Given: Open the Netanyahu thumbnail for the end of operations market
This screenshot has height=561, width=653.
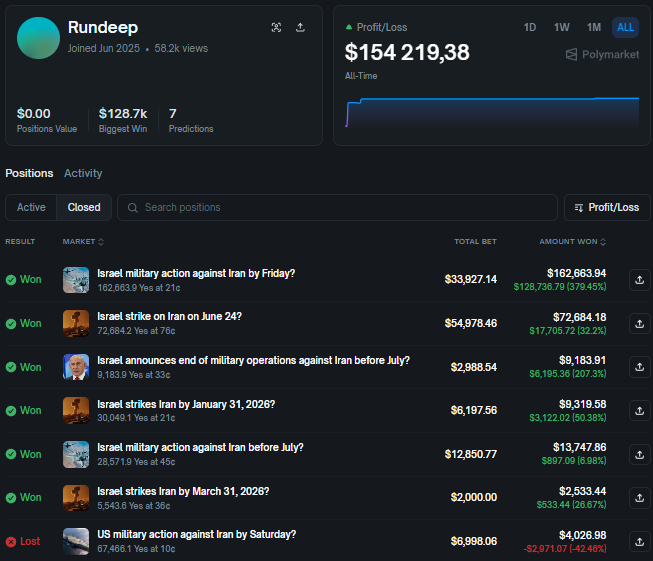Looking at the screenshot, I should click(76, 367).
